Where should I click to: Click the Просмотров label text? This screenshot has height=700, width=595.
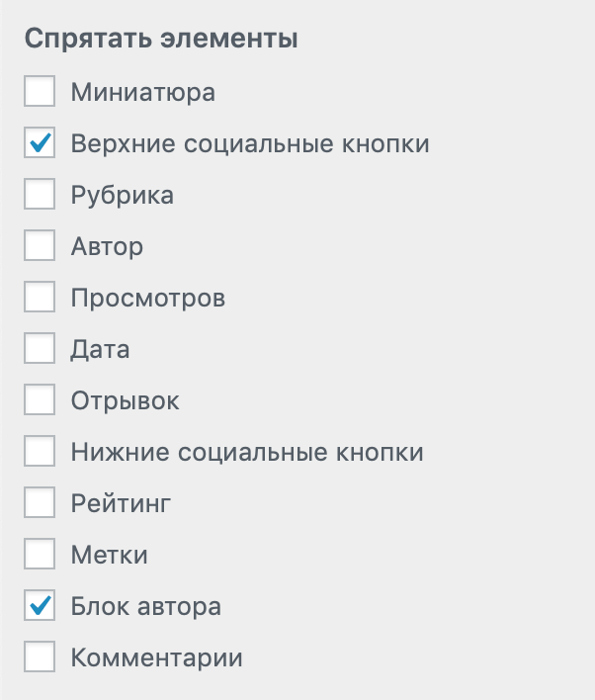148,298
